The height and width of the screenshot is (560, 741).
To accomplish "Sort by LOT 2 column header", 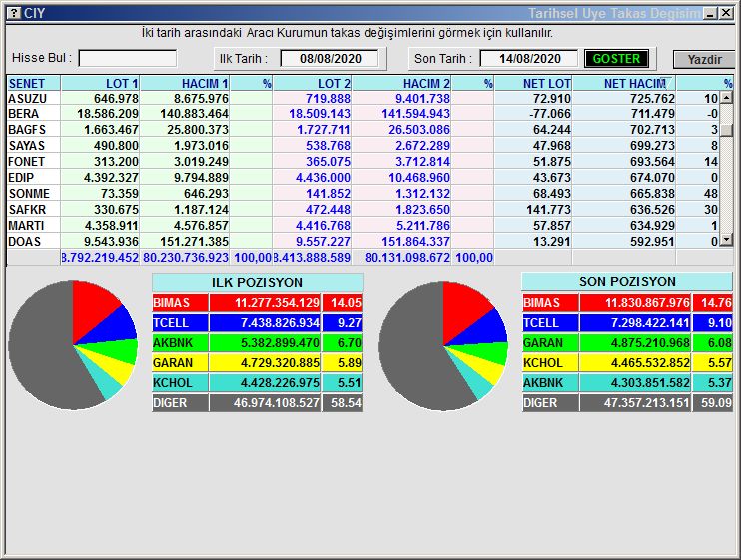I will coord(312,83).
